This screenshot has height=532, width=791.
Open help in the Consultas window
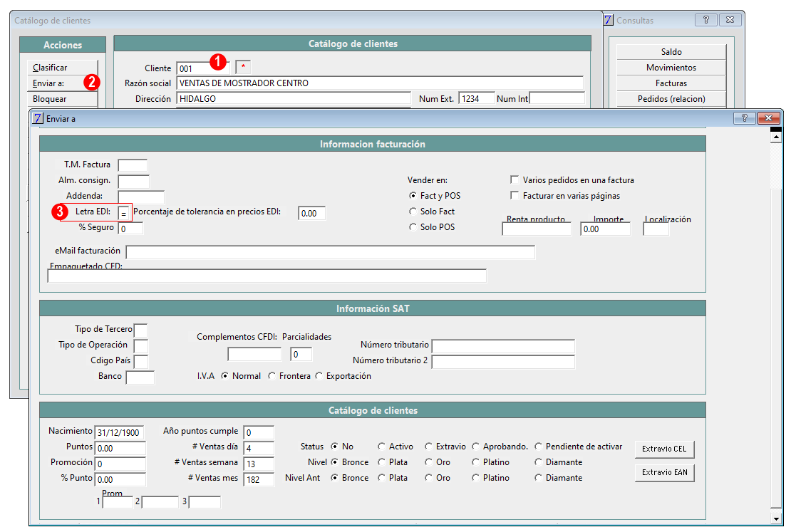pyautogui.click(x=705, y=20)
